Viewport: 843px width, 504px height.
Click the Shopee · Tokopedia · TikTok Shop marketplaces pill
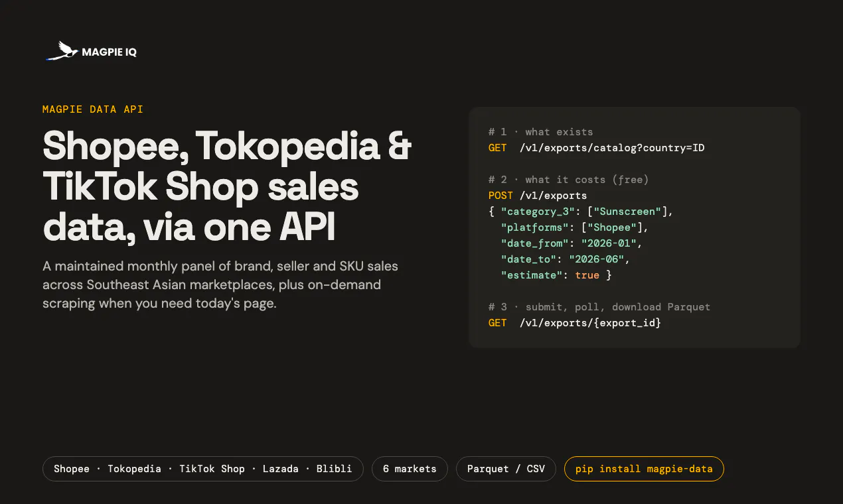[x=203, y=469]
